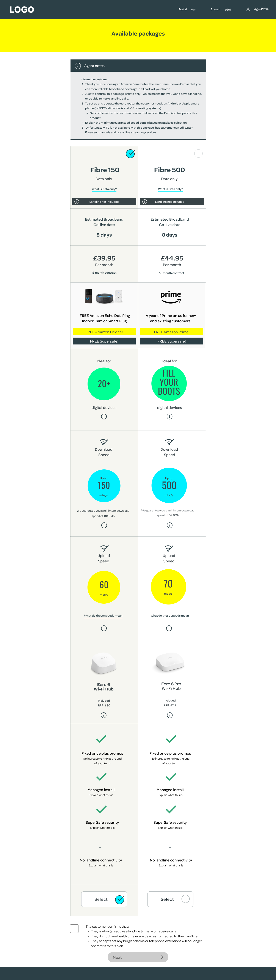This screenshot has width=276, height=980.
Task: Select the Fibre 500 radio at card top
Action: [198, 154]
